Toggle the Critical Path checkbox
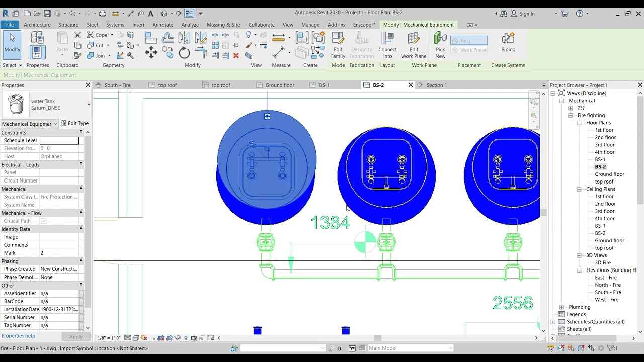644x362 pixels. click(43, 221)
